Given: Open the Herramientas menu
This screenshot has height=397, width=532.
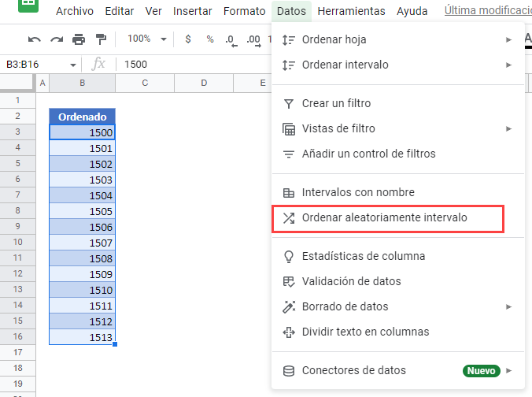Looking at the screenshot, I should pos(351,11).
